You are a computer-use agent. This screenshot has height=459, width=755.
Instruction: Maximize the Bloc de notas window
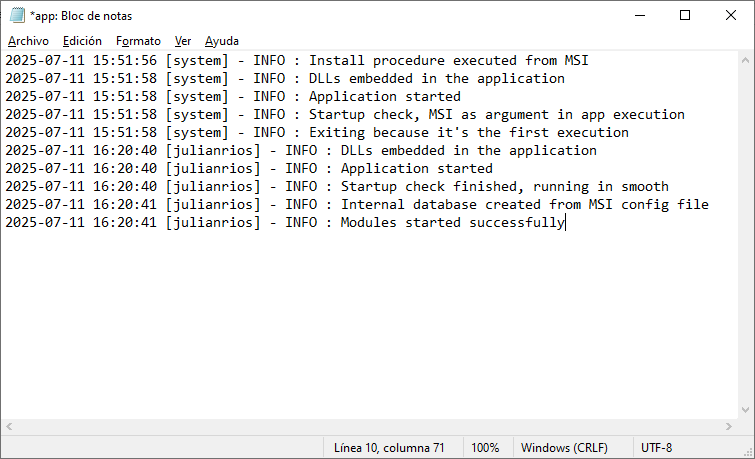[x=685, y=15]
